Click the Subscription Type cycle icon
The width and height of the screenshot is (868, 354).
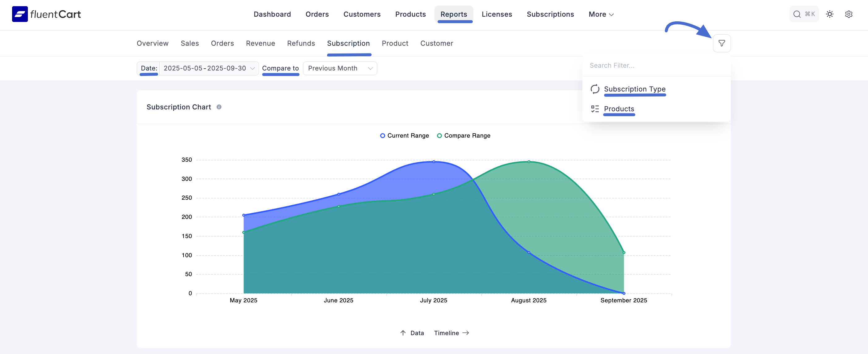pyautogui.click(x=595, y=89)
